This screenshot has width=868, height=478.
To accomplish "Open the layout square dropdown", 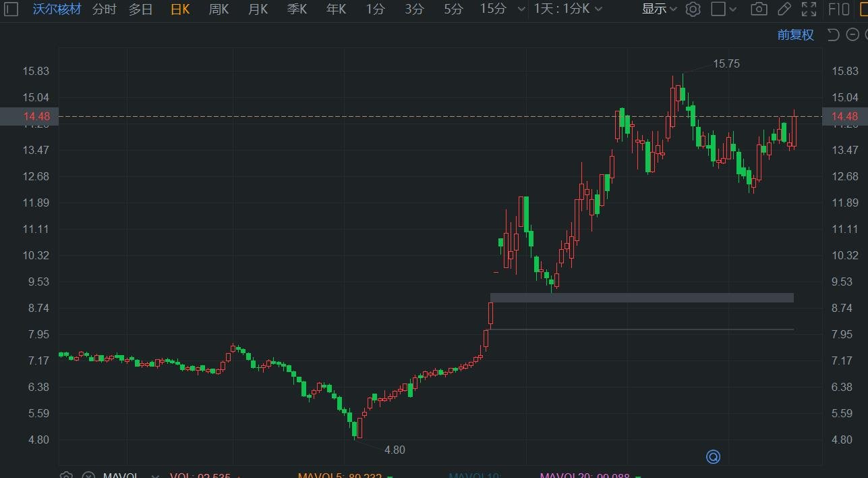I will click(x=724, y=9).
